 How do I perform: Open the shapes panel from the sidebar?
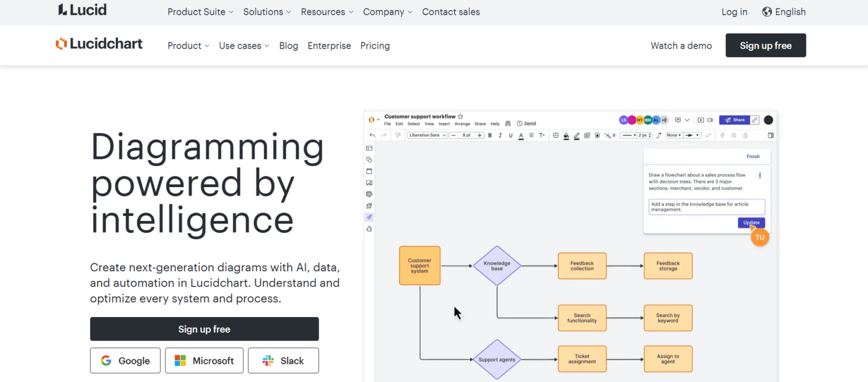click(x=369, y=159)
